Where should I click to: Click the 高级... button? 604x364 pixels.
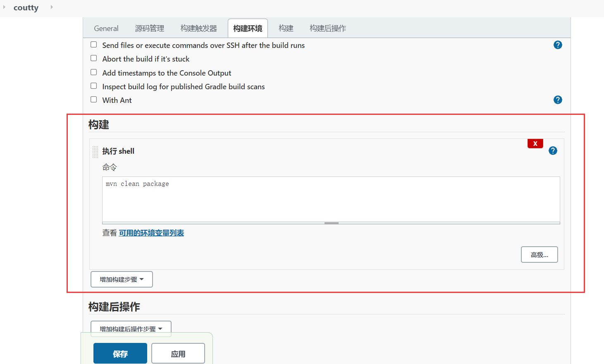539,255
